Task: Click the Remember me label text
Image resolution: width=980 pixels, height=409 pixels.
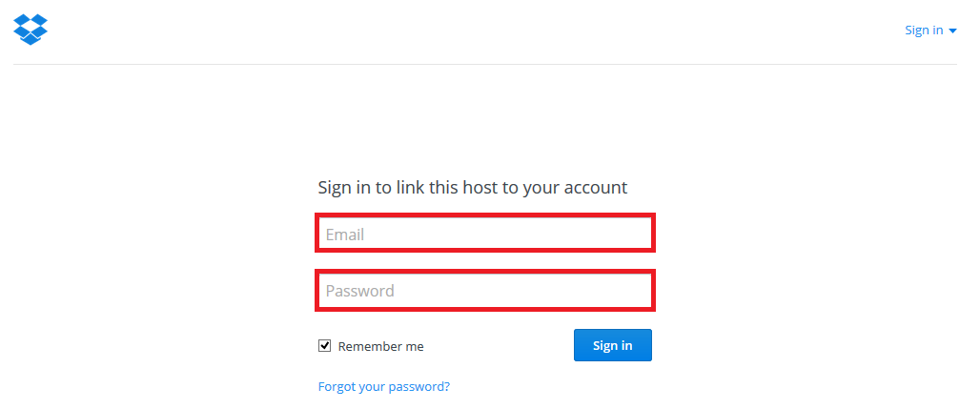Action: click(380, 347)
